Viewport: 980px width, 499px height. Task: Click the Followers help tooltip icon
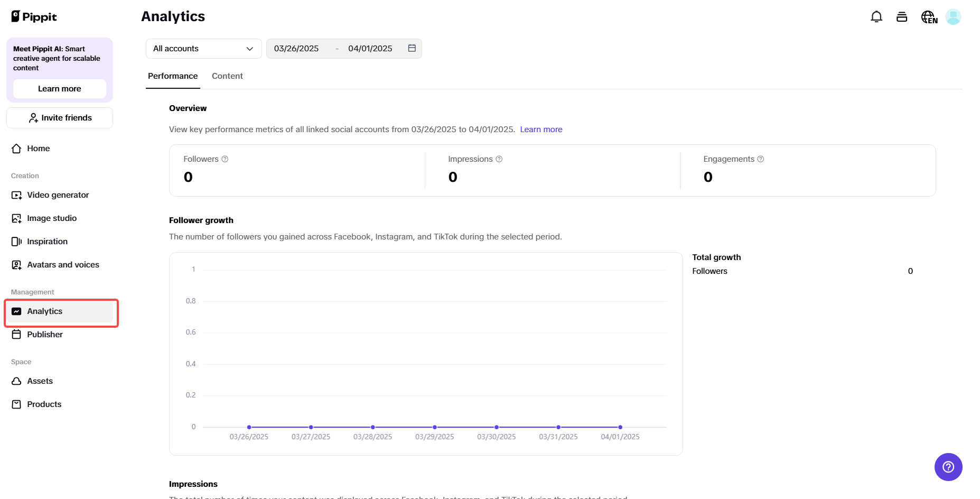click(225, 159)
